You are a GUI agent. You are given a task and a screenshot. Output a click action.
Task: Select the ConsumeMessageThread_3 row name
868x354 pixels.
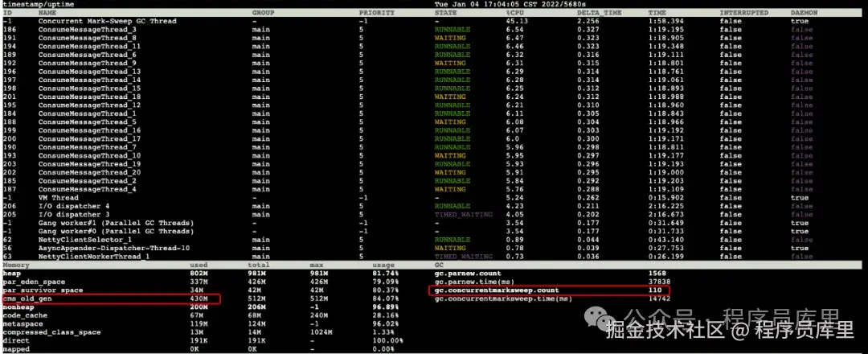click(87, 29)
